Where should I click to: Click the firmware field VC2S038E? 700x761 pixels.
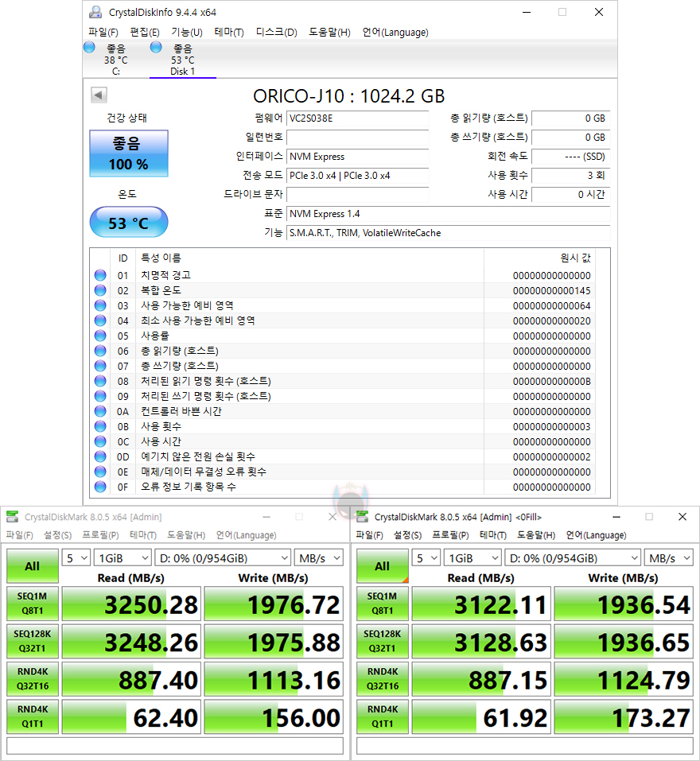pos(358,118)
